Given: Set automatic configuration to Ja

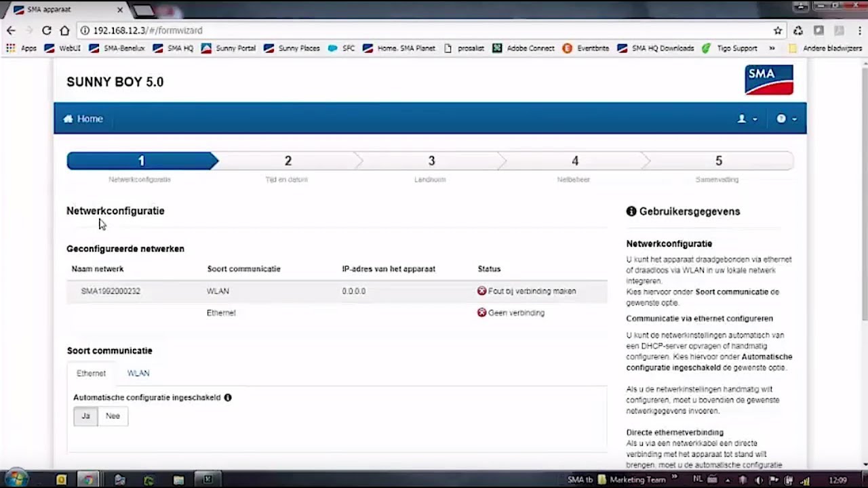Looking at the screenshot, I should point(85,416).
